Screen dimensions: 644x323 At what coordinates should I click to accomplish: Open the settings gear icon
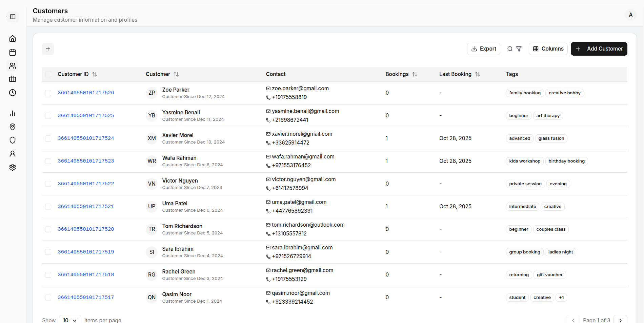tap(13, 167)
